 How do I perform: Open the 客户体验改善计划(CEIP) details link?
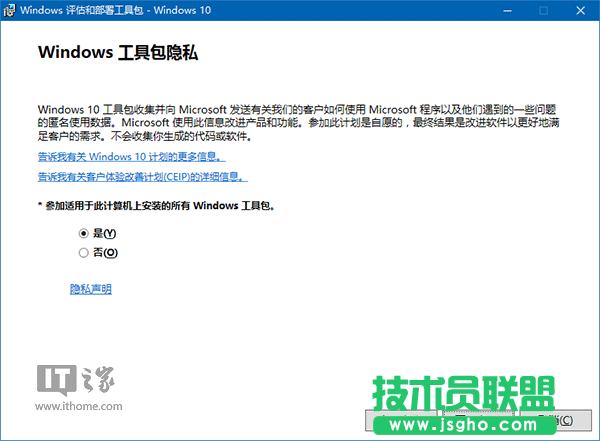click(x=143, y=177)
